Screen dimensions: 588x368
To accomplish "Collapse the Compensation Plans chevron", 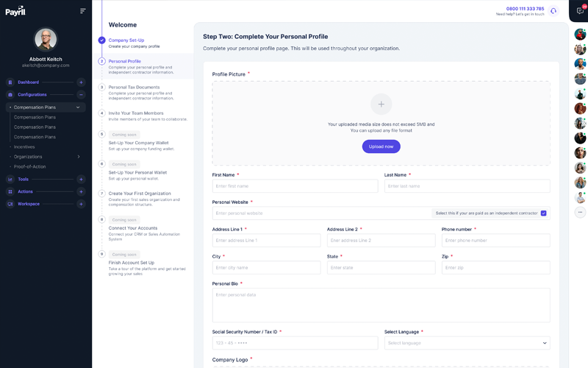I will click(x=78, y=107).
